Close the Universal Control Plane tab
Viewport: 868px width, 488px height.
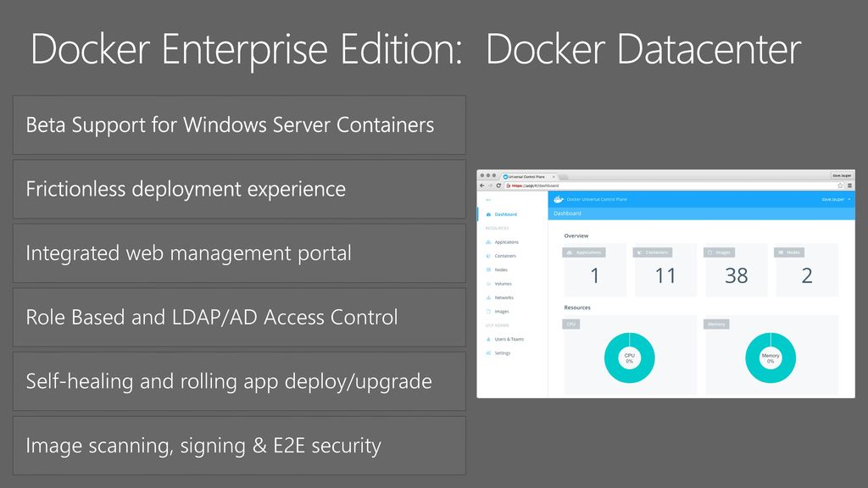tap(554, 176)
